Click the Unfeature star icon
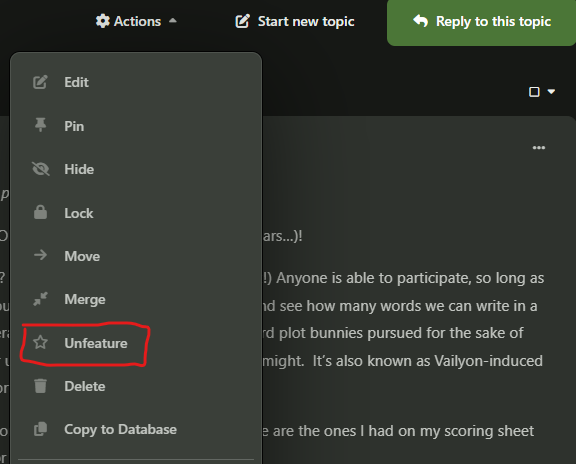This screenshot has height=464, width=576. coord(40,342)
